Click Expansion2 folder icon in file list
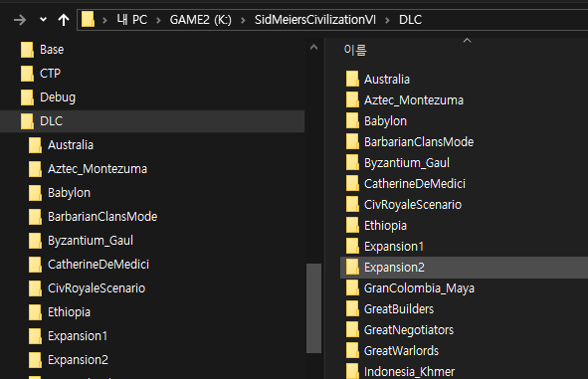This screenshot has width=588, height=379. (x=352, y=268)
